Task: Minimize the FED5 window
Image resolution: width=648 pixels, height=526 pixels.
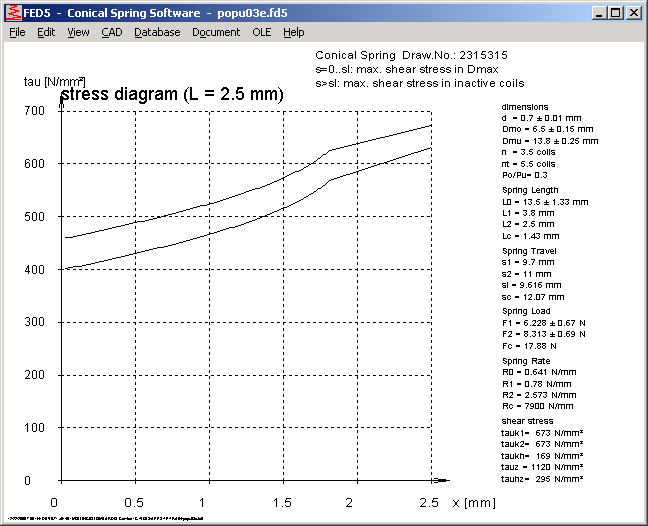Action: point(599,12)
